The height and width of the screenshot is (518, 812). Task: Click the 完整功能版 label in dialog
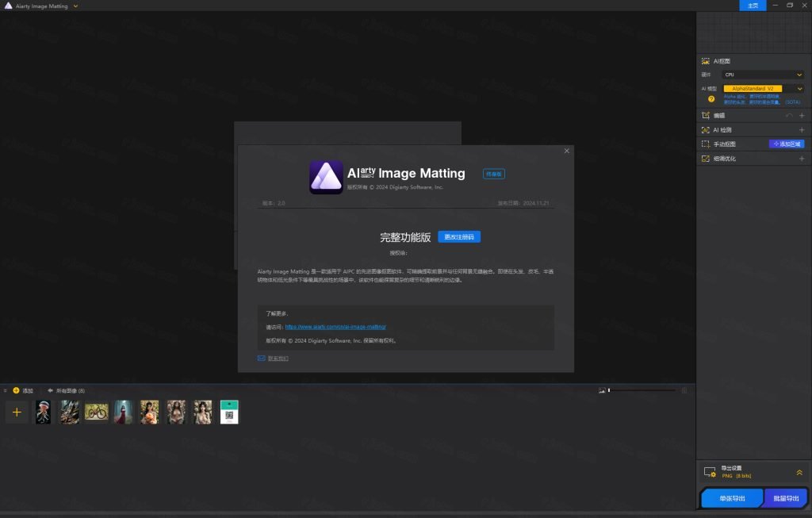405,237
